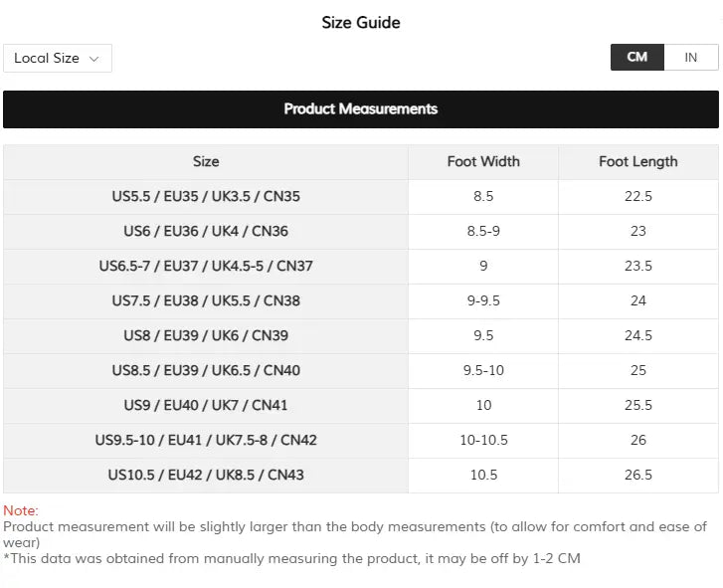
Task: Select the US5.5 / EU35 size row
Action: 361,197
